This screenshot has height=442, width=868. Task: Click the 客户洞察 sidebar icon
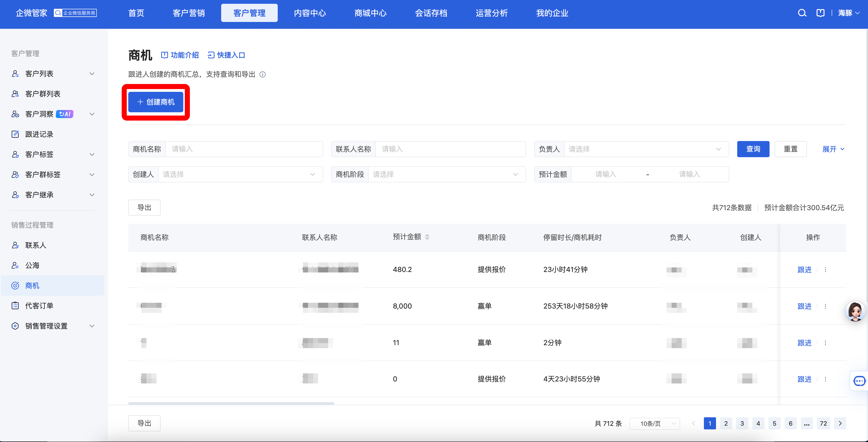click(x=15, y=114)
